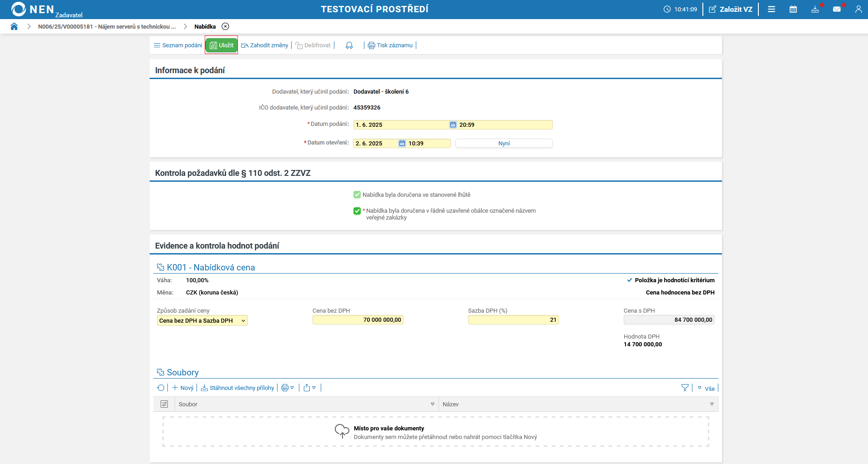Click the filter funnel icon in Soubory
The height and width of the screenshot is (464, 868).
tap(685, 388)
